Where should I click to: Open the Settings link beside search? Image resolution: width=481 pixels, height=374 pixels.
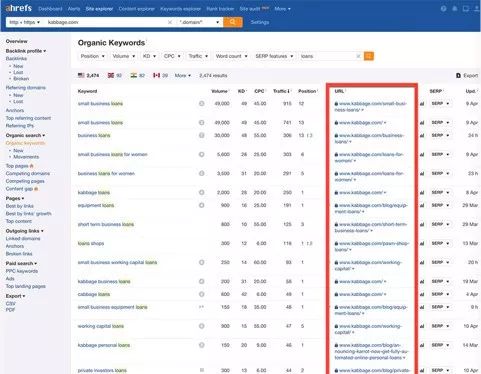(x=260, y=22)
